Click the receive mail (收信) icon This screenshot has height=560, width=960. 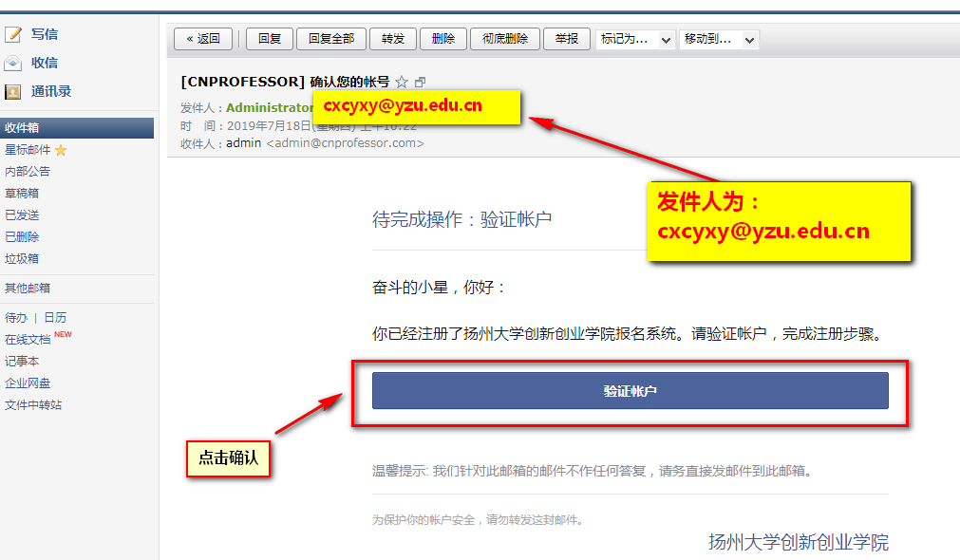coord(13,63)
